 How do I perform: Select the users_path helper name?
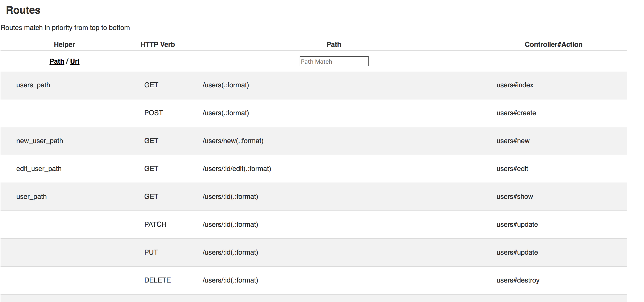pyautogui.click(x=33, y=85)
